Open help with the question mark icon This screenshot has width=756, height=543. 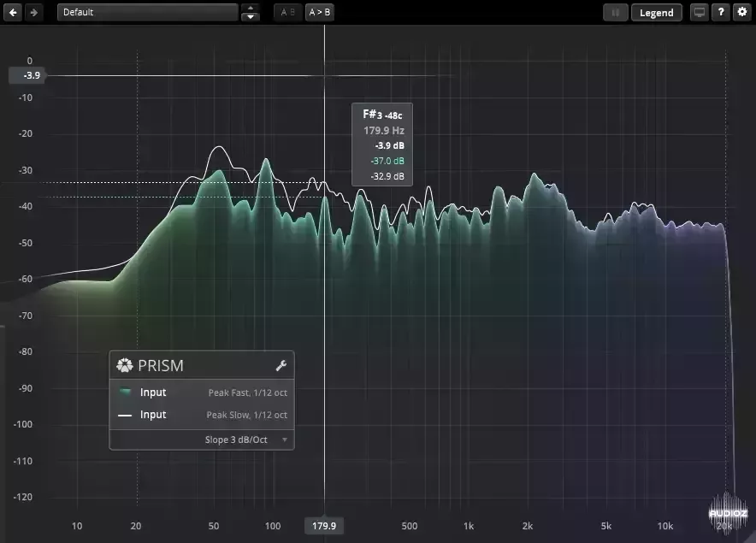click(719, 12)
